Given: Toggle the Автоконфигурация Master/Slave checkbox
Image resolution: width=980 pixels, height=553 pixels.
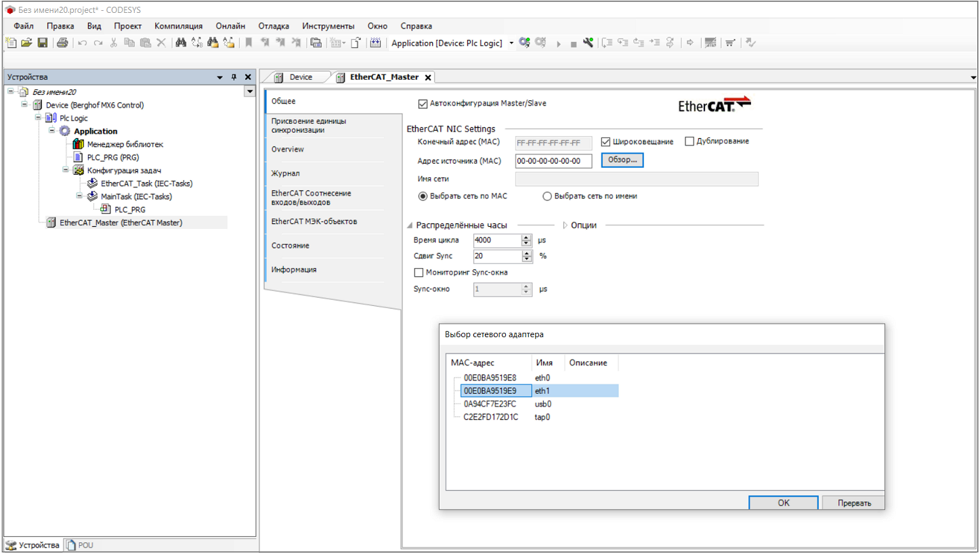Looking at the screenshot, I should click(x=423, y=104).
